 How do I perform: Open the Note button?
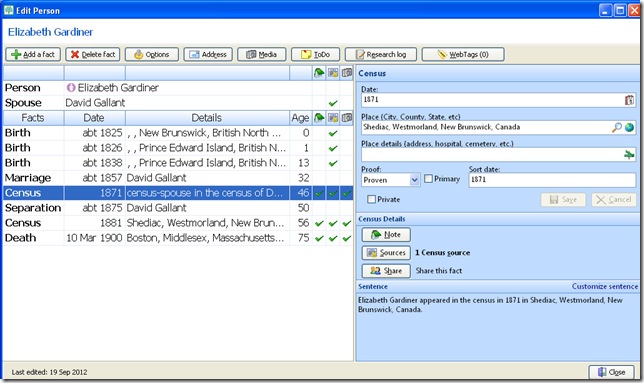[386, 235]
